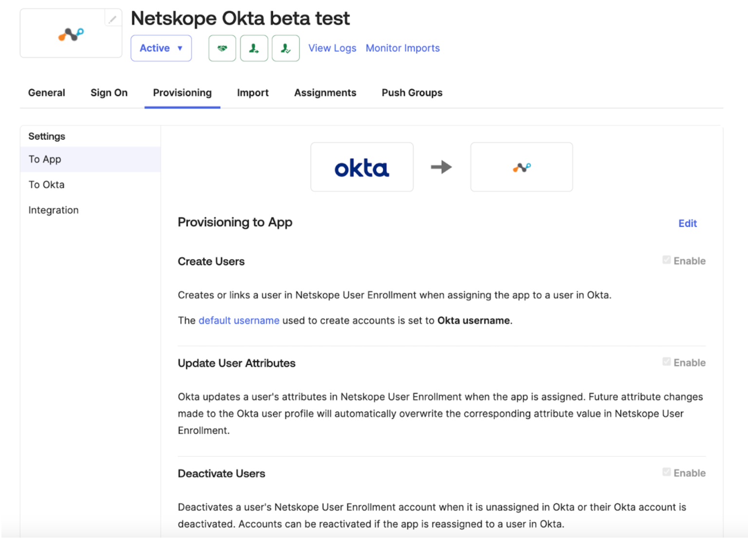748x560 pixels.
Task: Select the push-users green icon
Action: point(254,48)
